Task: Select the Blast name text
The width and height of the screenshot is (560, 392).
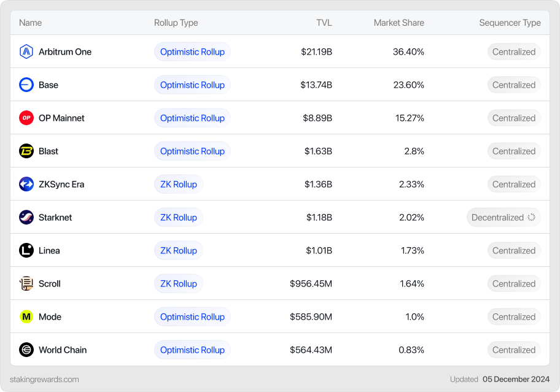Action: click(x=49, y=152)
